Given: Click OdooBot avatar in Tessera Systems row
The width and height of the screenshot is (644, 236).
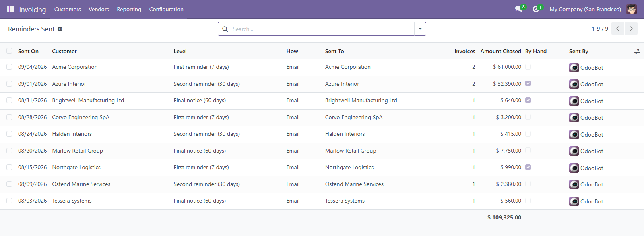Looking at the screenshot, I should tap(574, 201).
